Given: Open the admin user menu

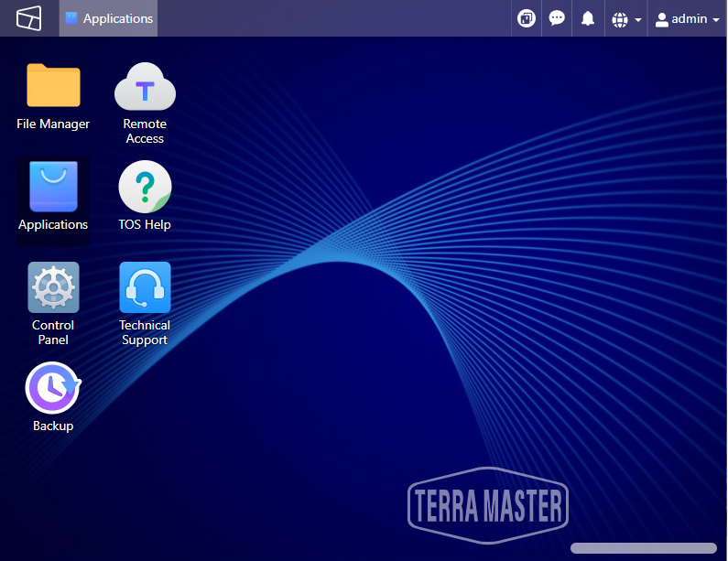Looking at the screenshot, I should click(687, 19).
